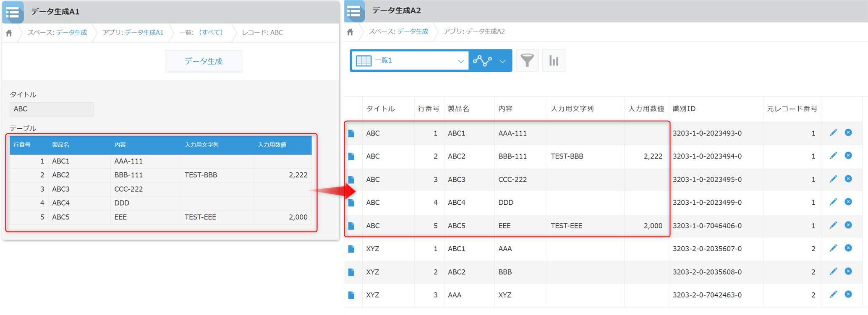The image size is (868, 315).
Task: Open record details for XYZ row 3
Action: 351,295
